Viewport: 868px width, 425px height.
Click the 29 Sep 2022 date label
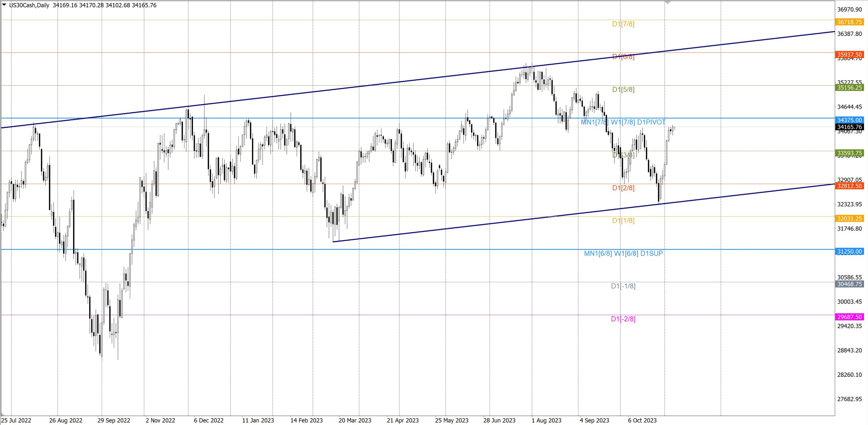point(114,420)
